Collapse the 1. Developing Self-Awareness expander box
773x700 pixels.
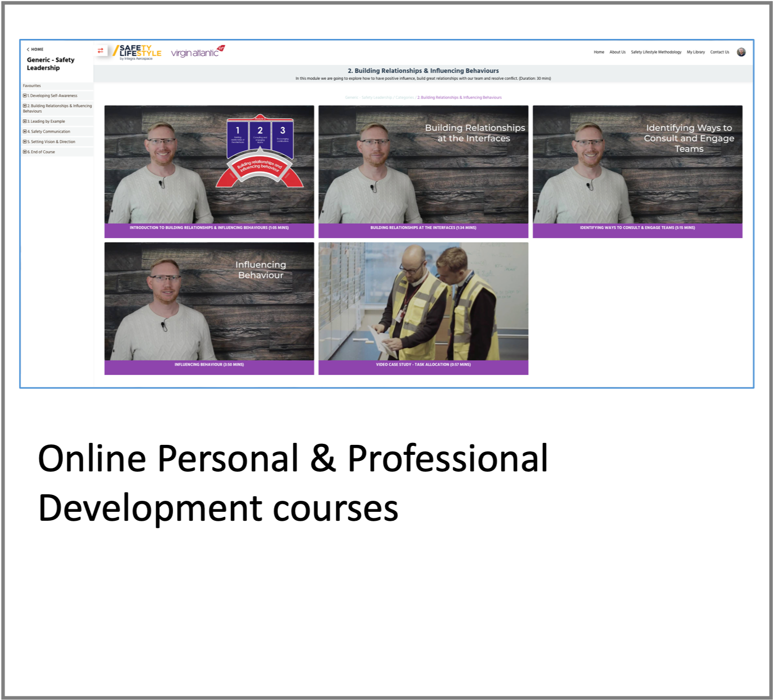(x=25, y=95)
